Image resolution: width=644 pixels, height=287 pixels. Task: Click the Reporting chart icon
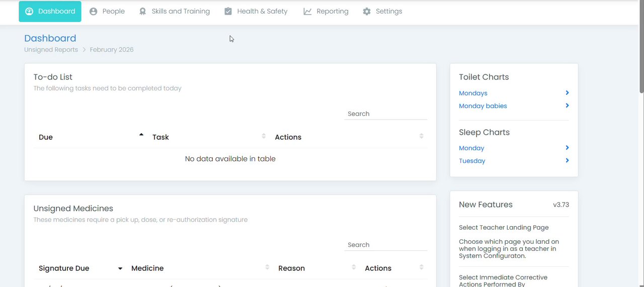307,12
